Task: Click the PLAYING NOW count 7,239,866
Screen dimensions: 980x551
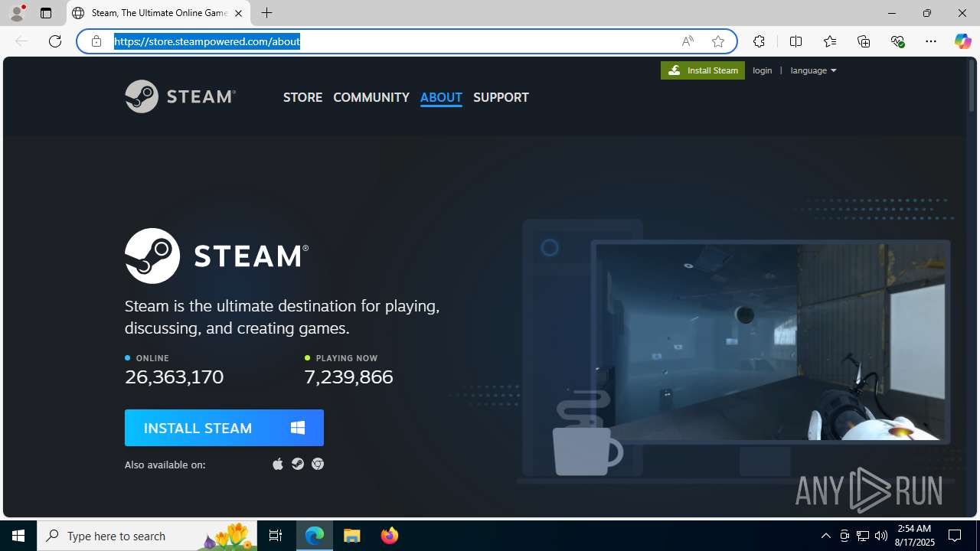Action: pyautogui.click(x=348, y=377)
